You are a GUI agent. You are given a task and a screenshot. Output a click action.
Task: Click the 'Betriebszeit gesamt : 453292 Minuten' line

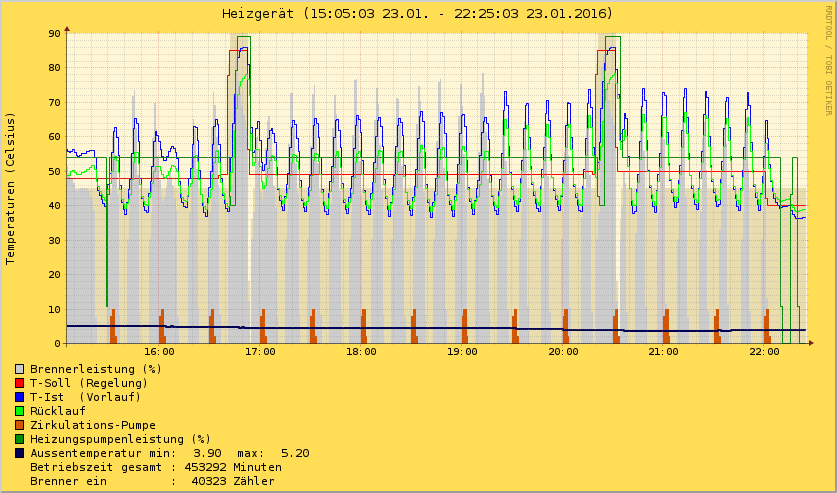(156, 467)
